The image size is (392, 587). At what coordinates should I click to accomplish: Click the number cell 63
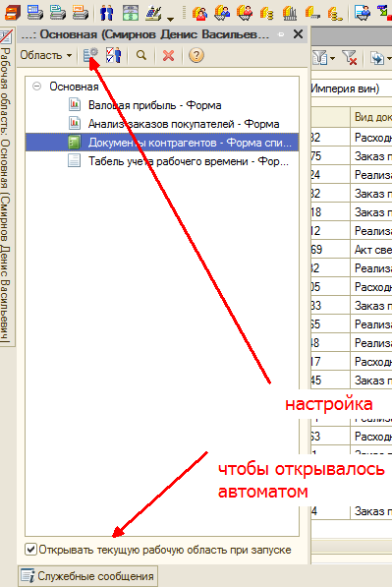331,437
